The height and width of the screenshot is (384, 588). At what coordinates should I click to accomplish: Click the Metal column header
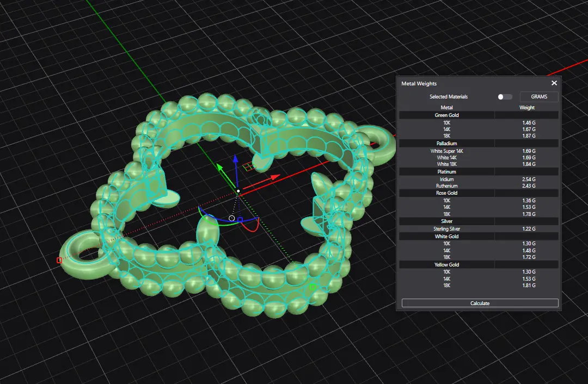pyautogui.click(x=446, y=108)
